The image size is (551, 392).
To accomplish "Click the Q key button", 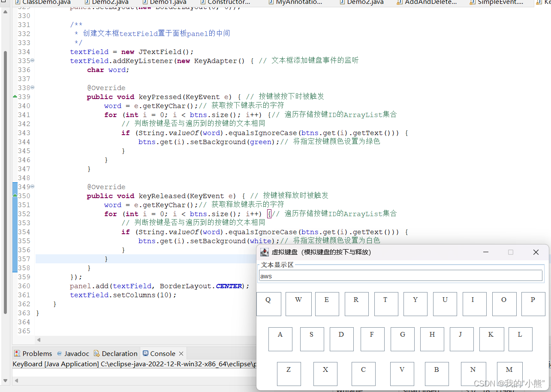I will [x=268, y=304].
